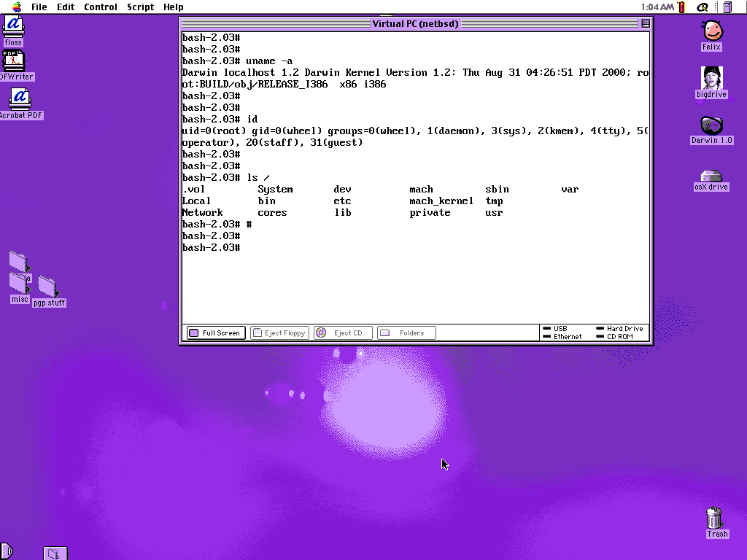Click 'System' in the ls listing
747x560 pixels.
click(x=275, y=189)
